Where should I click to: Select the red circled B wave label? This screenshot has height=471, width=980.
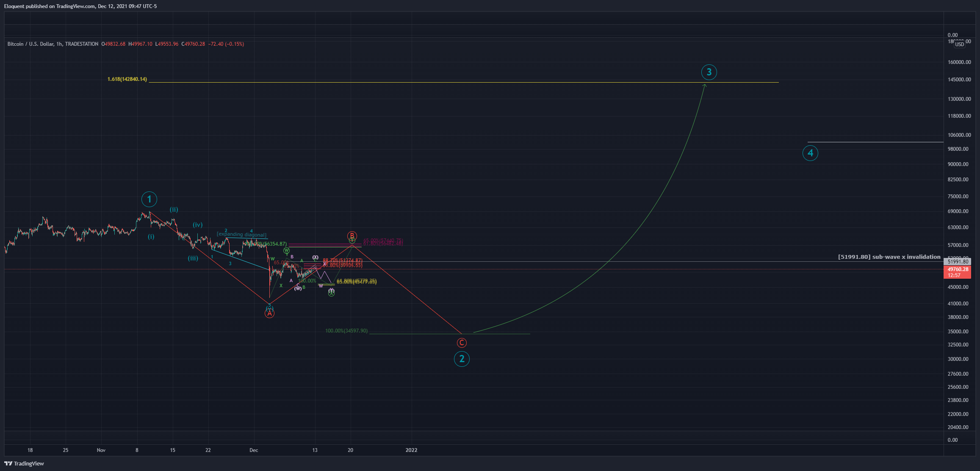pos(352,236)
